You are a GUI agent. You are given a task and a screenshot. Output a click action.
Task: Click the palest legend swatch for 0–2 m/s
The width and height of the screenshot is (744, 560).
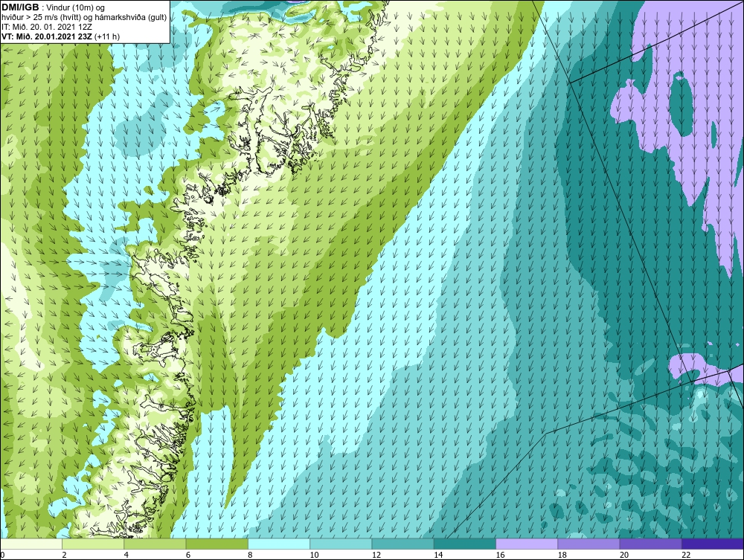tap(31, 544)
